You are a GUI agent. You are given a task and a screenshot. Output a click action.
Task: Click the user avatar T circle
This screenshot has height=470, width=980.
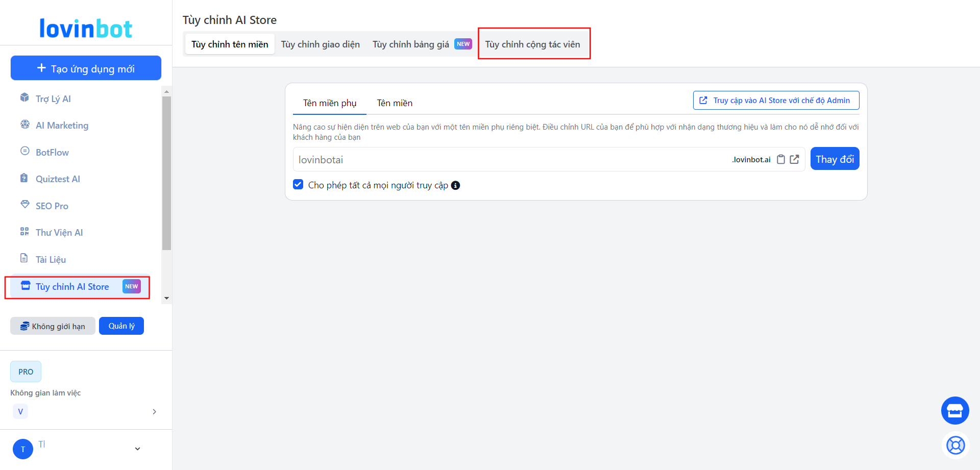(22, 449)
